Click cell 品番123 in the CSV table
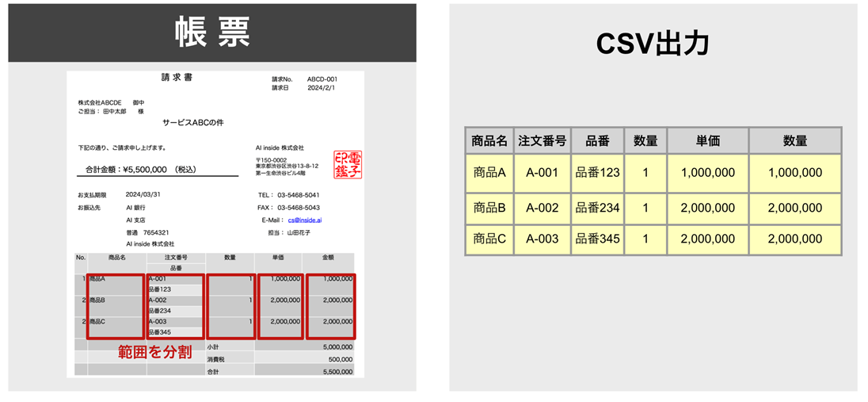 point(597,173)
